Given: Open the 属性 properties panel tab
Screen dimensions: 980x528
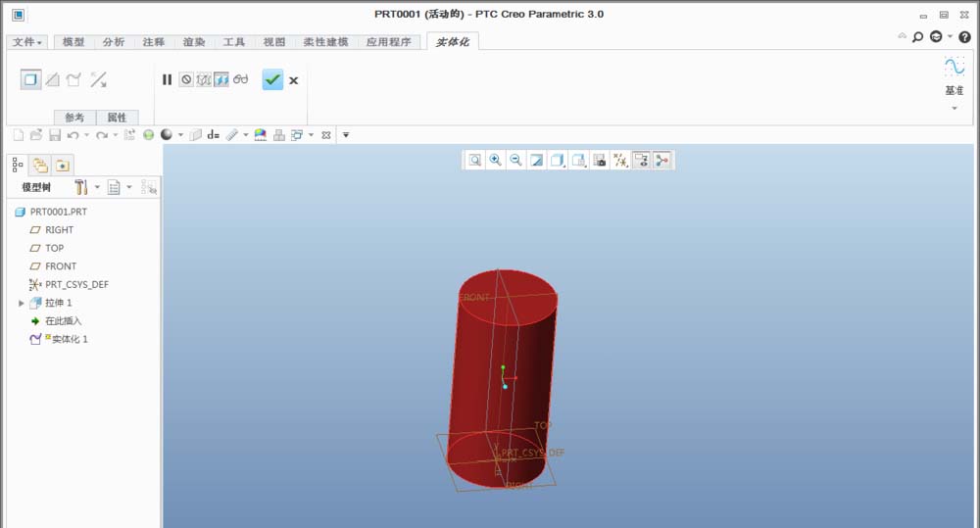Looking at the screenshot, I should click(x=117, y=118).
